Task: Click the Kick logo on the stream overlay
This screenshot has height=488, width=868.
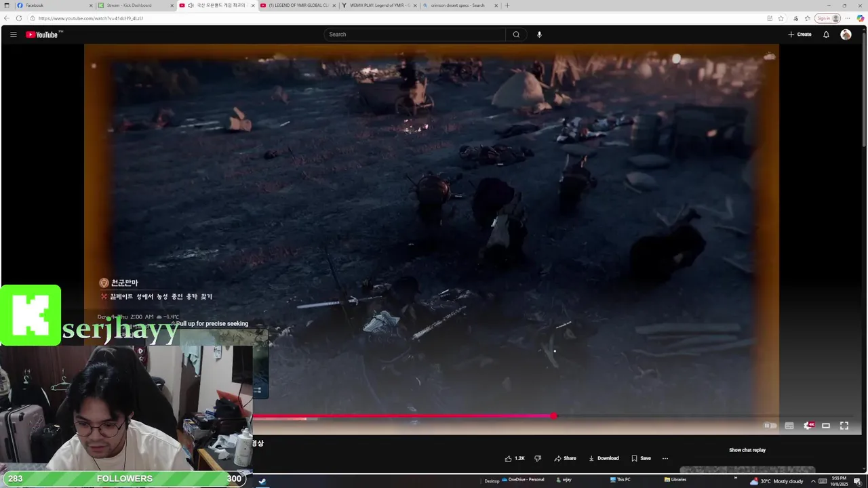Action: pyautogui.click(x=31, y=315)
